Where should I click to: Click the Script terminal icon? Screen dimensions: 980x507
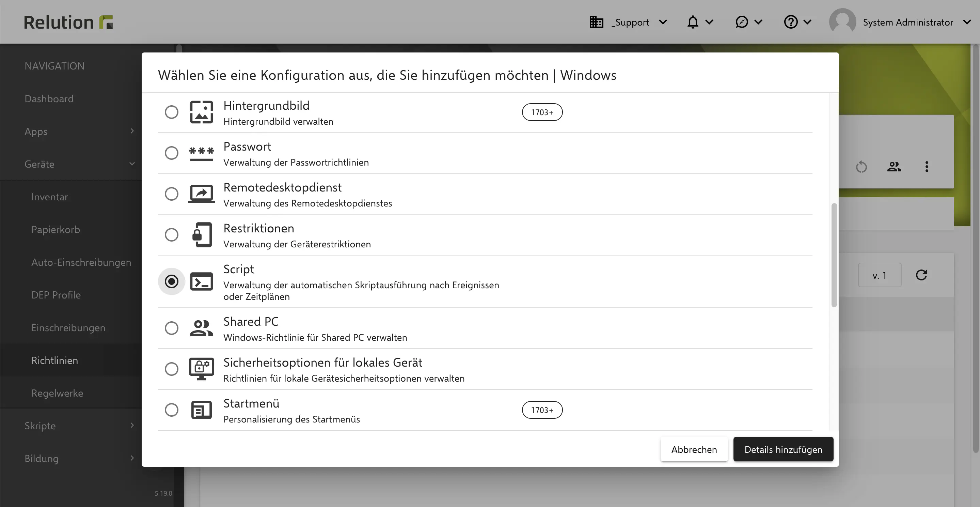click(201, 282)
